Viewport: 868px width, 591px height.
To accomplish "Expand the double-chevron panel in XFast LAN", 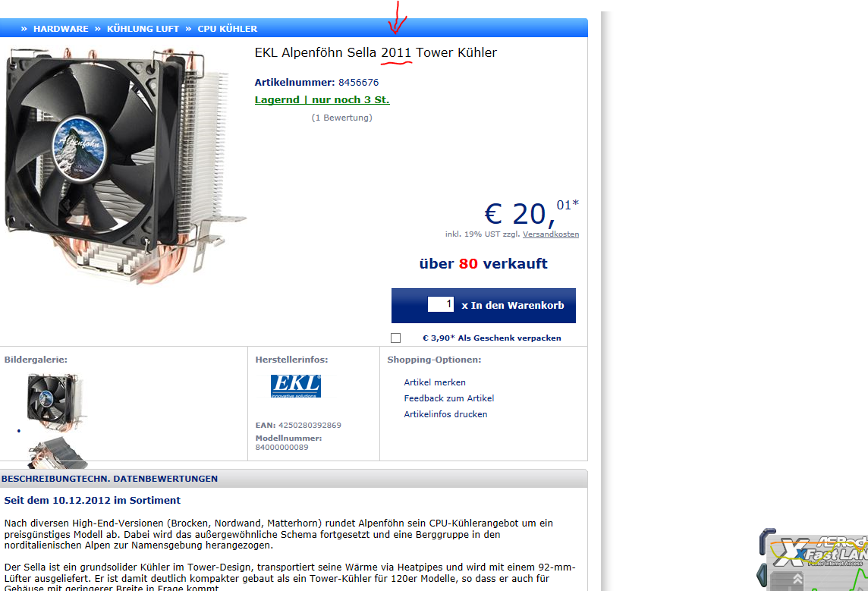I will pyautogui.click(x=797, y=580).
